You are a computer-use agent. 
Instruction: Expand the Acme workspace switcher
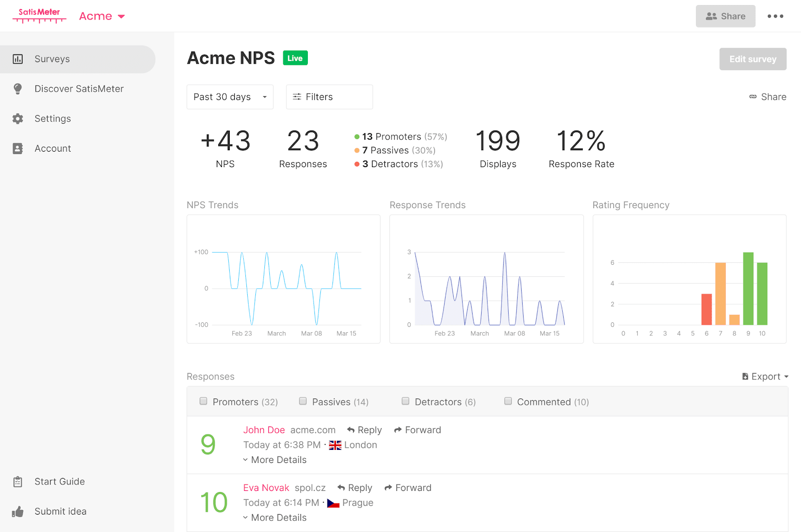click(x=101, y=16)
